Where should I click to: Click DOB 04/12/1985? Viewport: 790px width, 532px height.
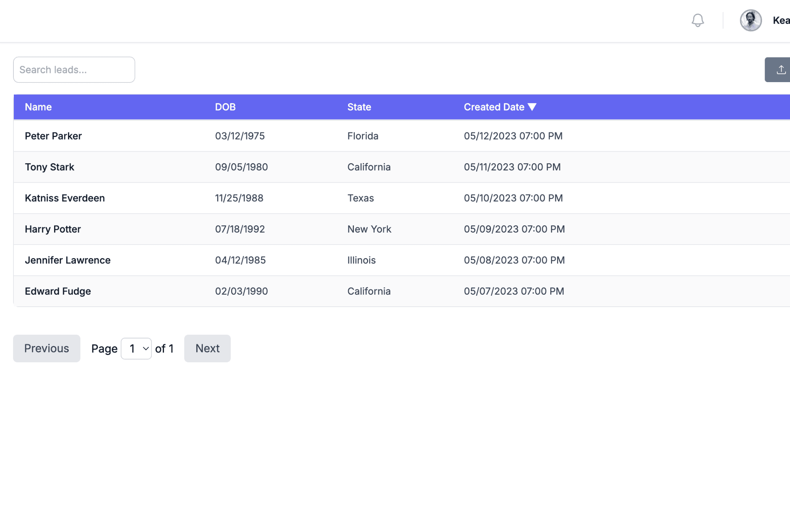240,260
